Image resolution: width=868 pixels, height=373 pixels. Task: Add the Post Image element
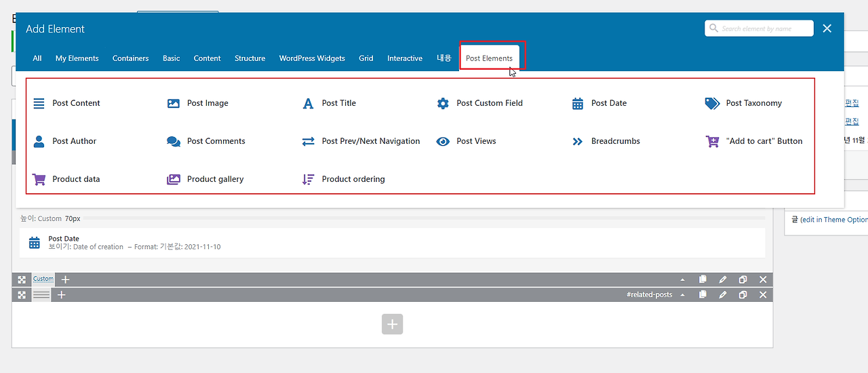tap(197, 103)
